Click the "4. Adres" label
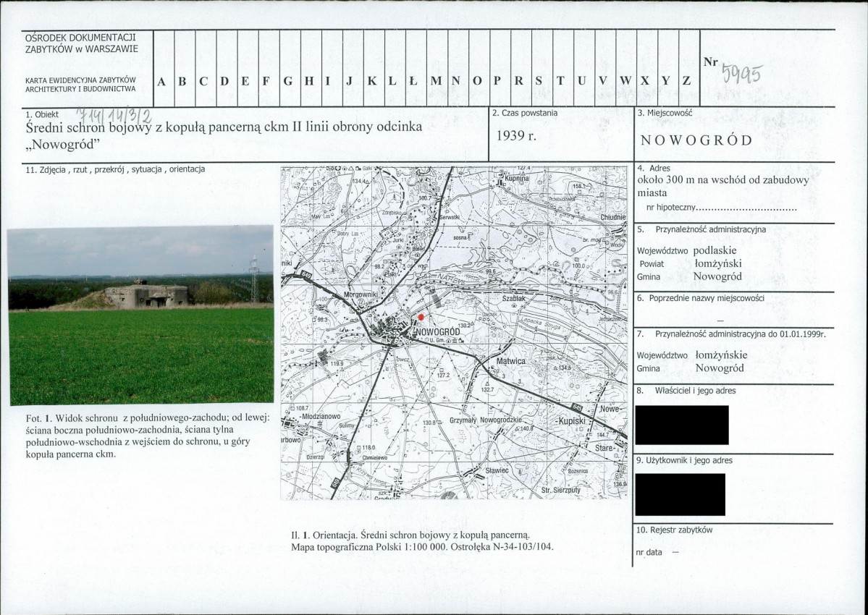This screenshot has height=615, width=868. point(654,168)
